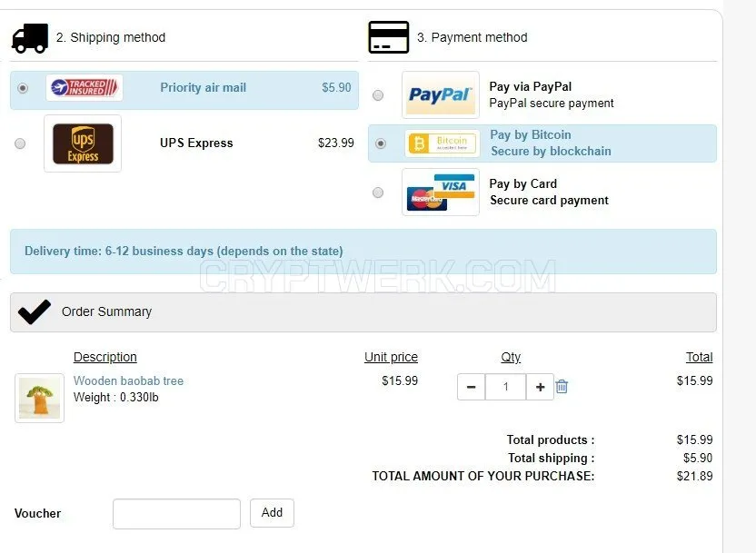Click Pay by Card text

[523, 184]
